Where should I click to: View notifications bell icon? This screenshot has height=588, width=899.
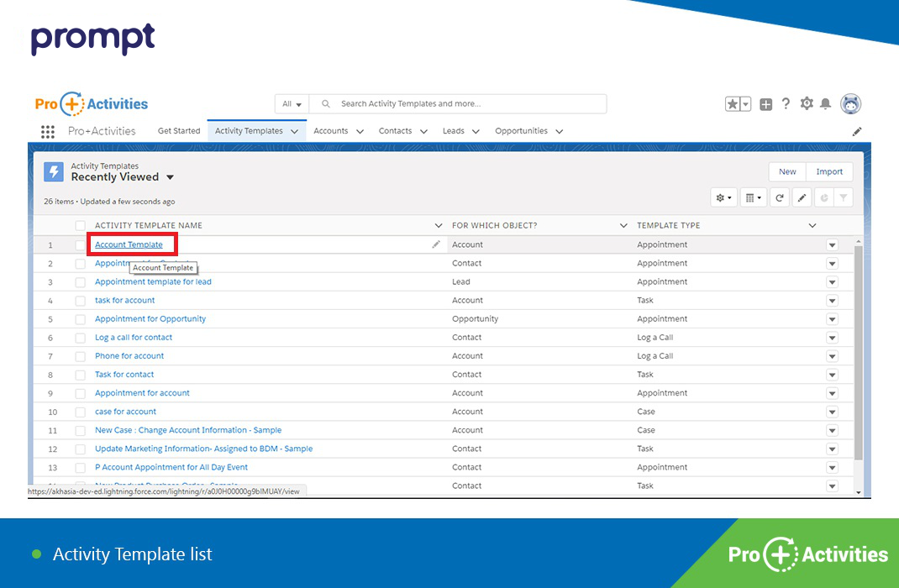[x=826, y=104]
